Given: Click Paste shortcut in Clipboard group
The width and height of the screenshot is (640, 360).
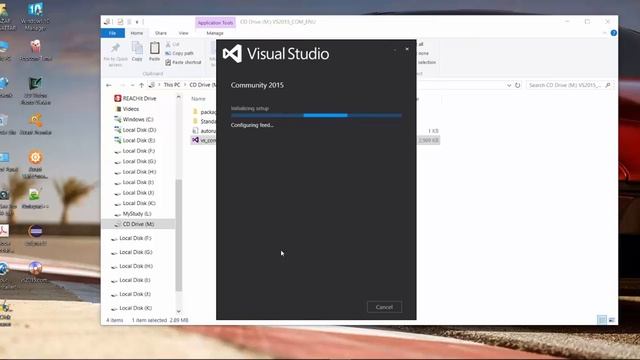Looking at the screenshot, I should (x=183, y=62).
